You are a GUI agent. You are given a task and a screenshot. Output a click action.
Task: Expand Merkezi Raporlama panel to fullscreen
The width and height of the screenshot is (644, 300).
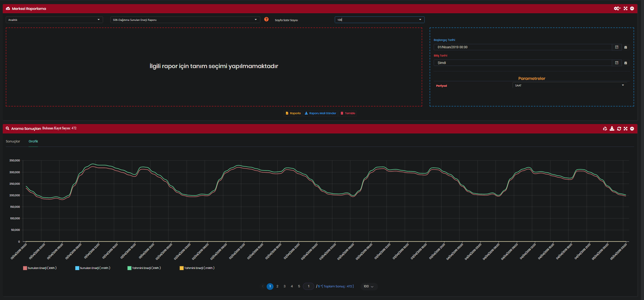626,9
